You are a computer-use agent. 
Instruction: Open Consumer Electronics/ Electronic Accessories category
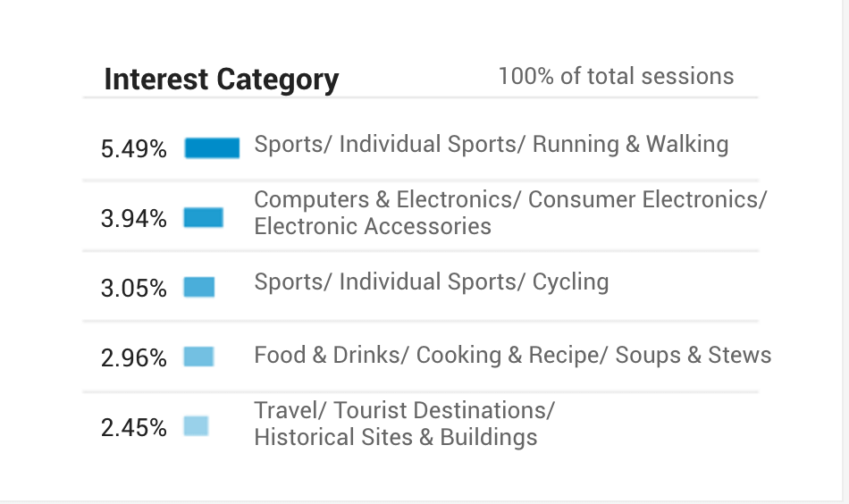[510, 213]
